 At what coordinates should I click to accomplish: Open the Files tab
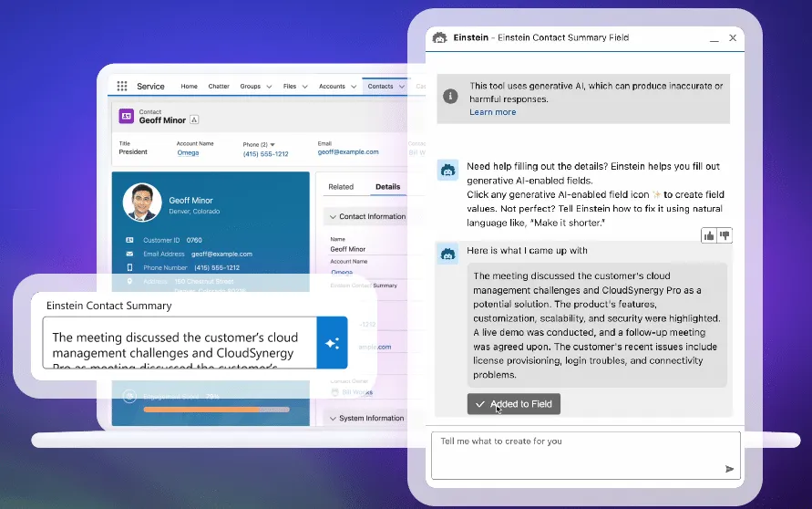coord(290,86)
